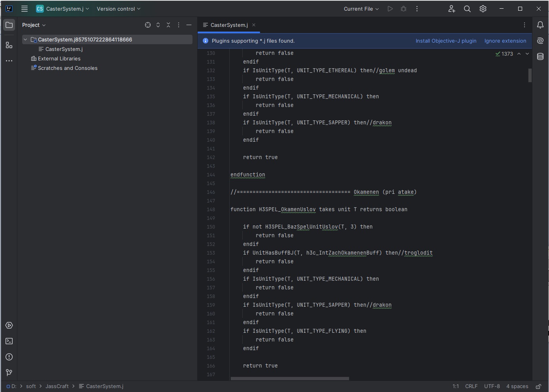Screen dimensions: 549x392
Task: Click Ignore extension link
Action: click(x=505, y=41)
